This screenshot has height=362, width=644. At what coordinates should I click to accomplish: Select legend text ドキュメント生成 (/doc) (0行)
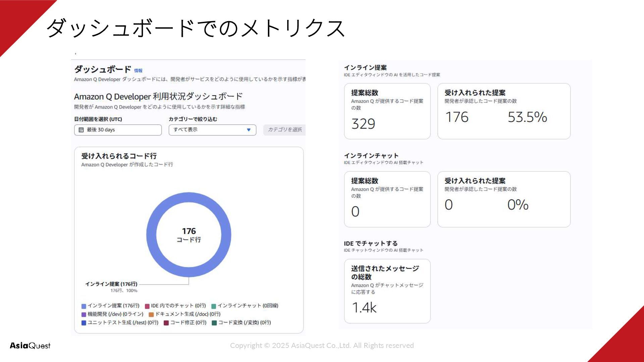pos(188,314)
